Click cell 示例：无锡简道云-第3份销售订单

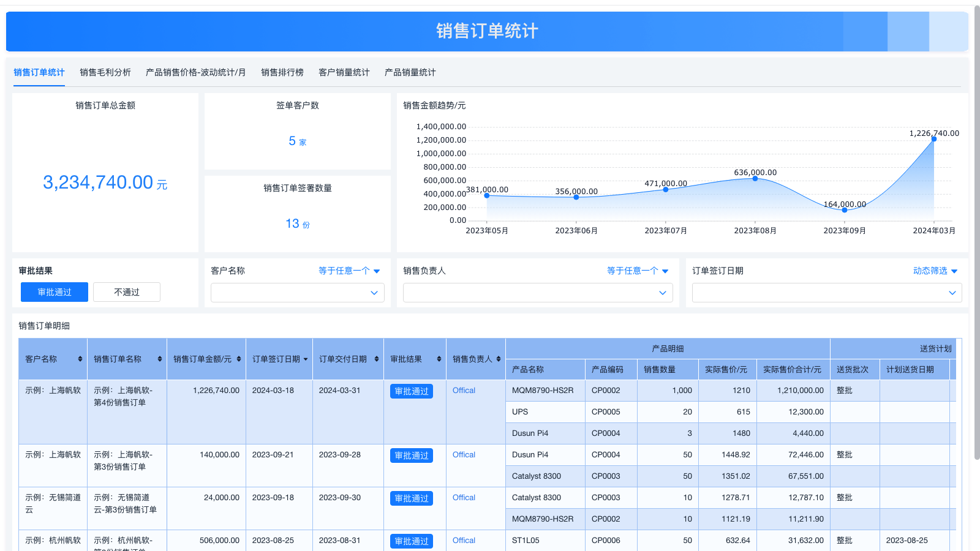point(127,509)
